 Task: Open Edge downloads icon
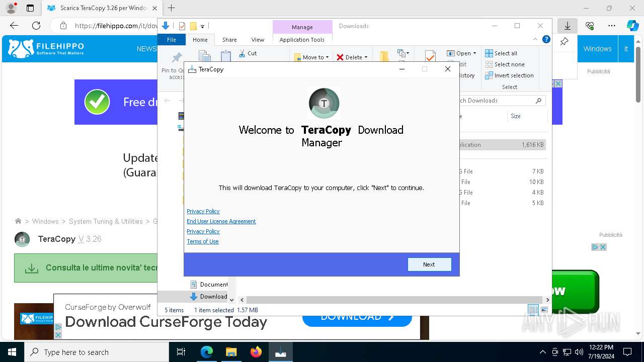pos(568,26)
